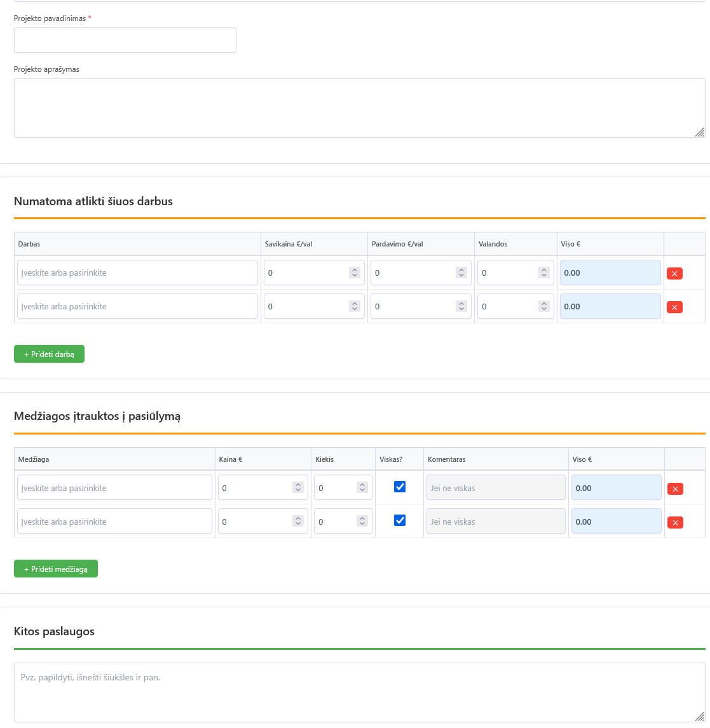Click stepper arrows of first Valandos field
Screen dimensions: 710x728
coord(543,273)
